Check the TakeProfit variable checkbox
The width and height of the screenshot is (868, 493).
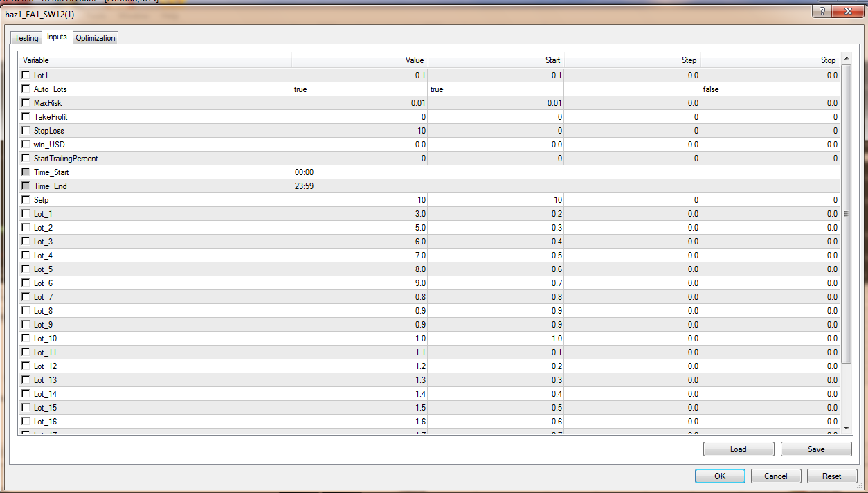click(26, 117)
